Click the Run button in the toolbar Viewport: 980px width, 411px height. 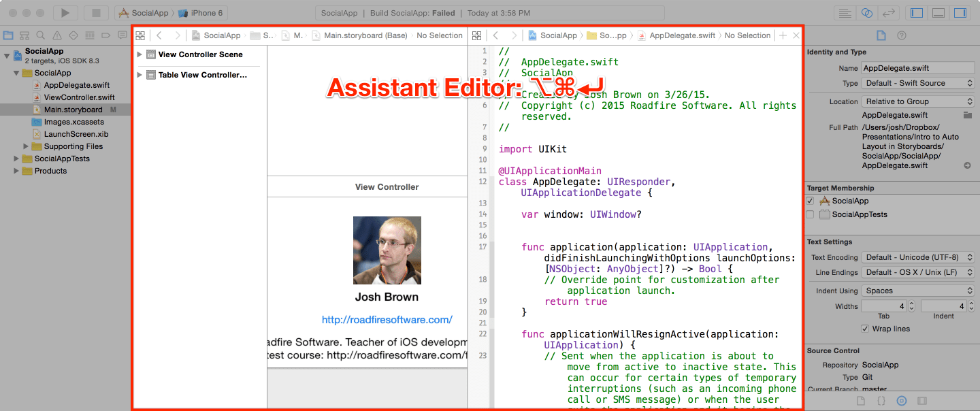coord(64,12)
